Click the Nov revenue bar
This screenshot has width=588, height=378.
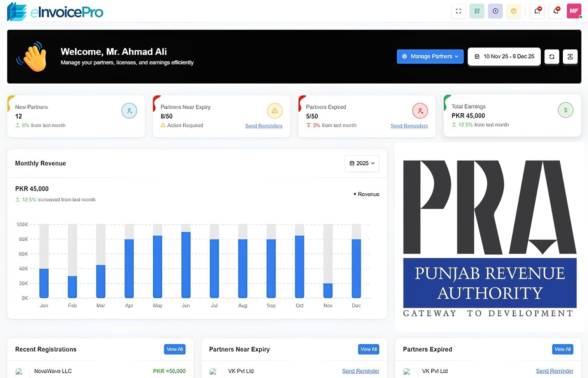(328, 290)
